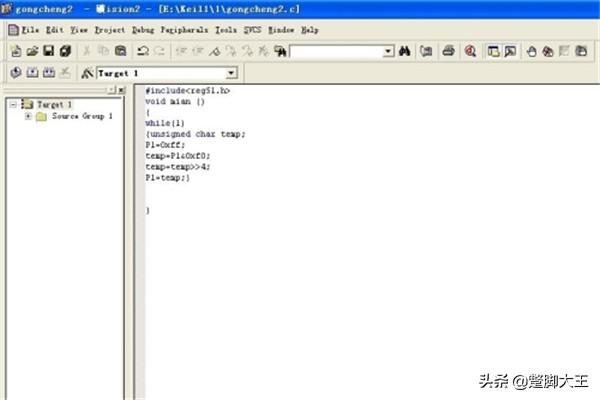Click the Disable all breakpoints icon
Screen dimensions: 600x400
tap(581, 51)
